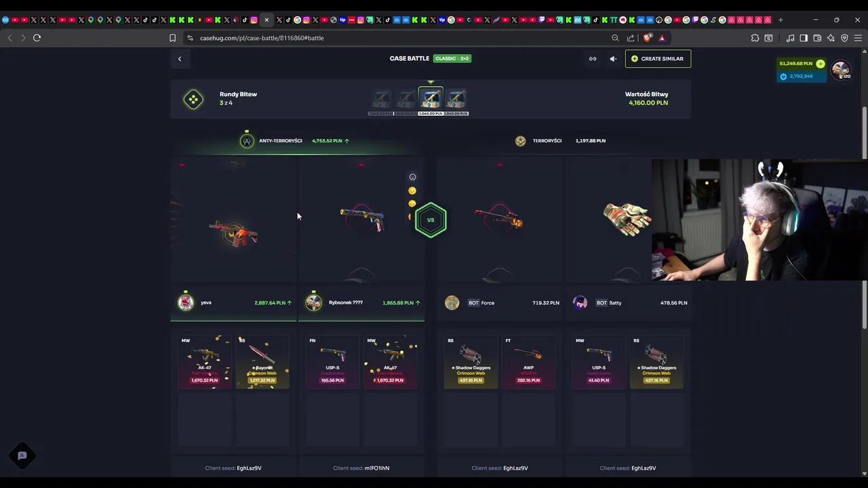The image size is (868, 488).
Task: Click the Create Similar button
Action: pyautogui.click(x=658, y=59)
